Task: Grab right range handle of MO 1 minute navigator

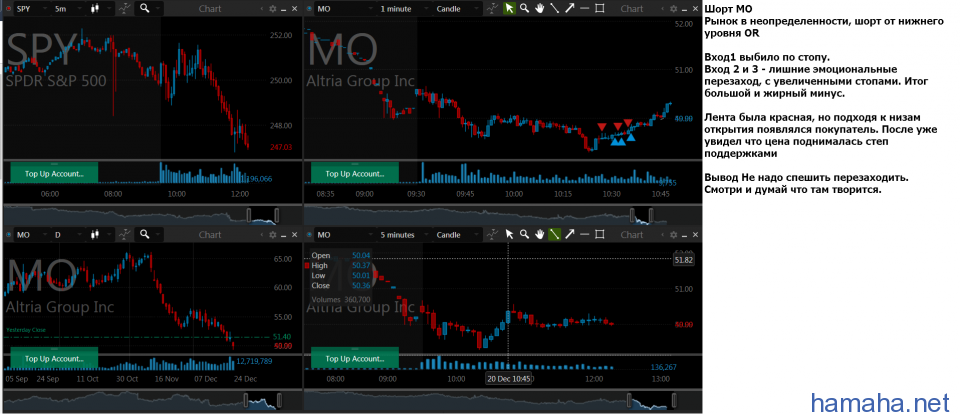Action: pos(652,214)
